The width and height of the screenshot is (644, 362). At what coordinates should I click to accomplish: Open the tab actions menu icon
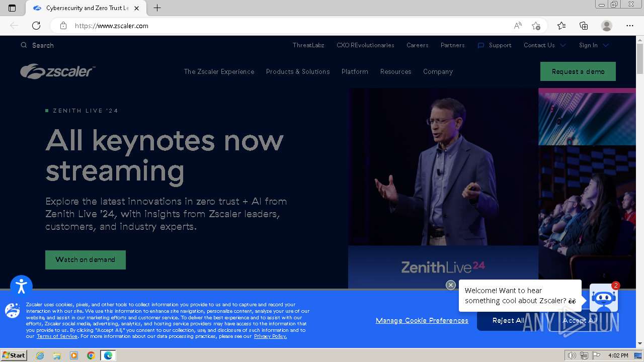12,8
